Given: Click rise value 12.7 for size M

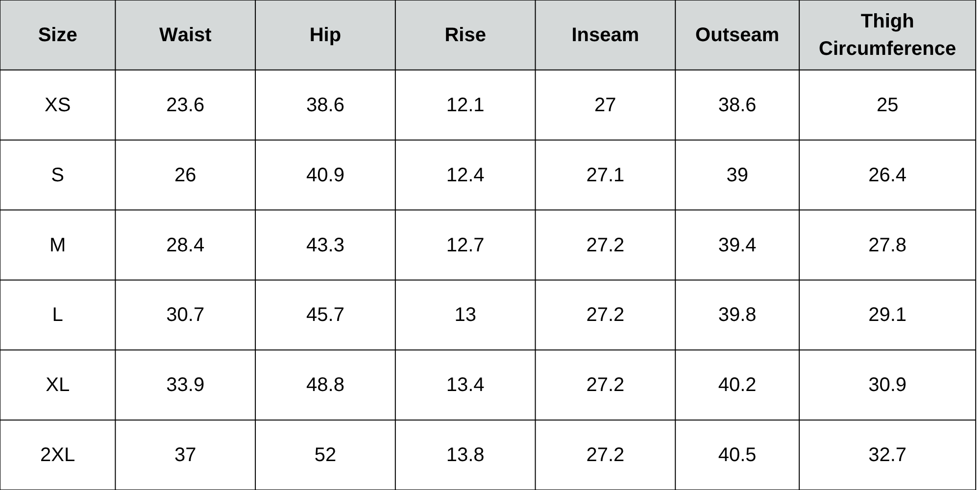Looking at the screenshot, I should 465,245.
